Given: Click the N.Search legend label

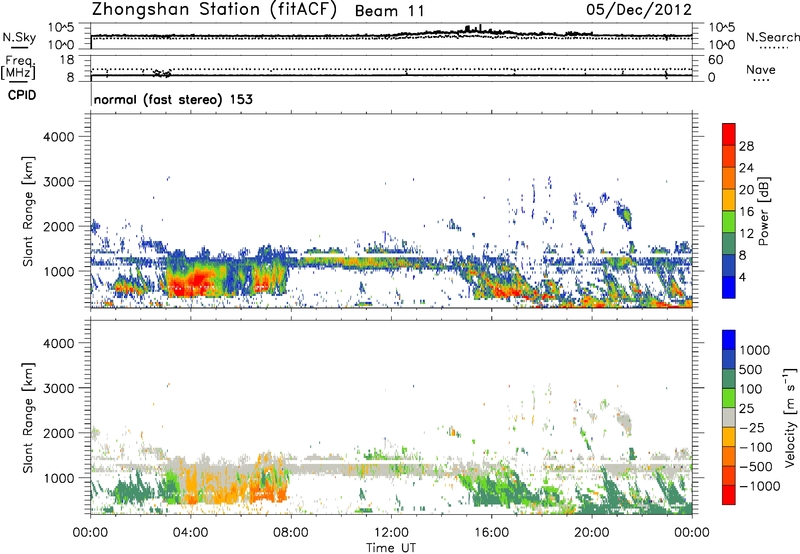Looking at the screenshot, I should (x=772, y=37).
